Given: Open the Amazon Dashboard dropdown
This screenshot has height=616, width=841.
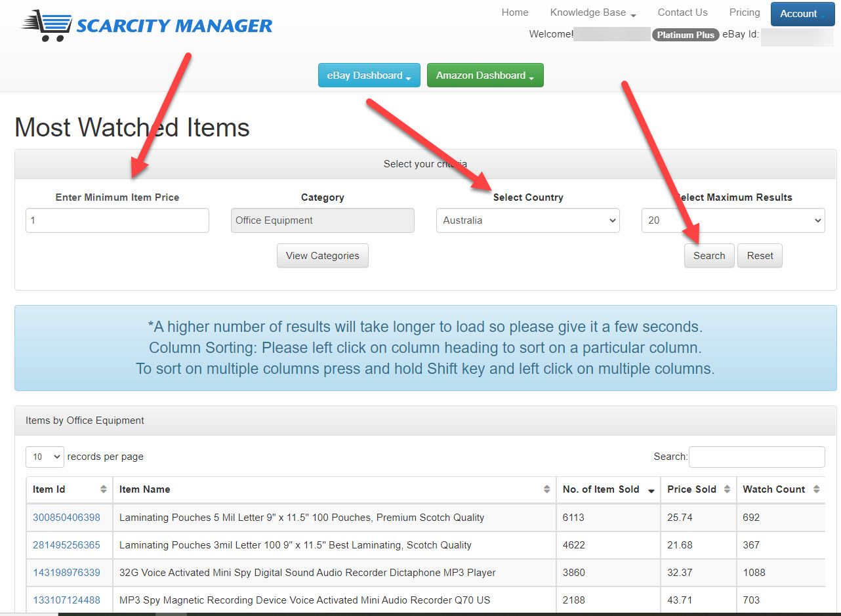Looking at the screenshot, I should (485, 75).
